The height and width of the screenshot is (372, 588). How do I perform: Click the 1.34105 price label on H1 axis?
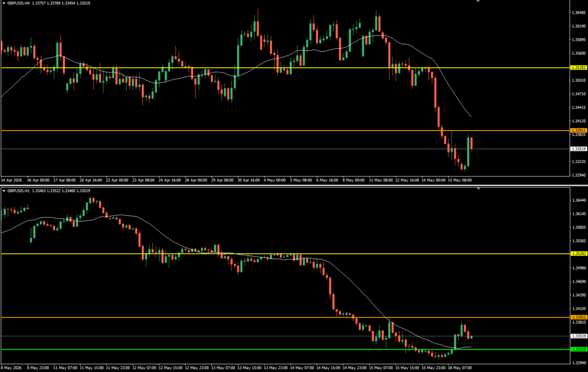[579, 309]
